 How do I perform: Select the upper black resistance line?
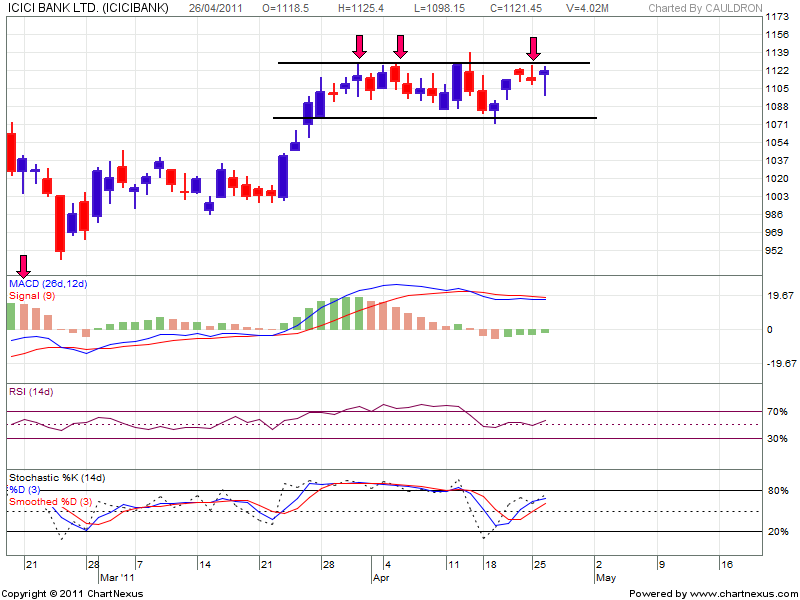click(x=433, y=63)
